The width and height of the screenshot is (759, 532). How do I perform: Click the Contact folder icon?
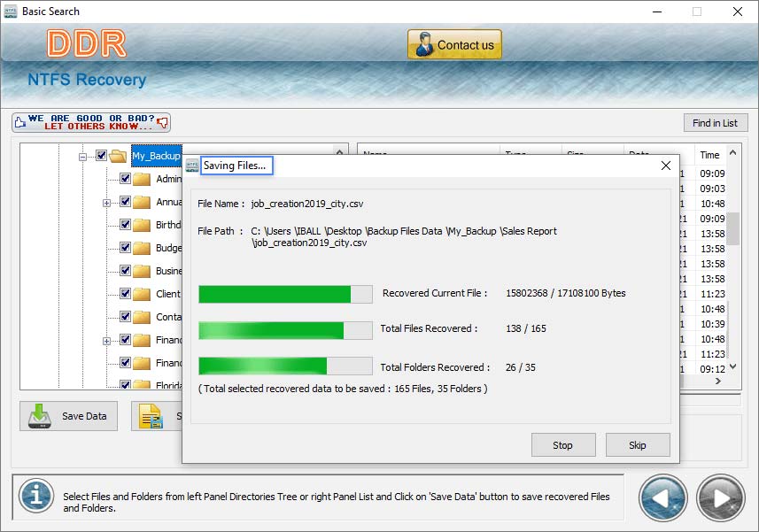click(x=142, y=317)
